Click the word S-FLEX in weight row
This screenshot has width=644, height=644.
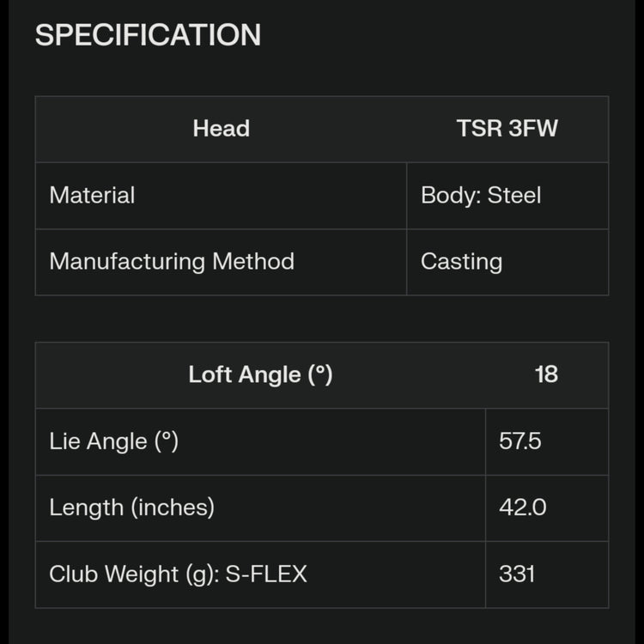point(266,574)
